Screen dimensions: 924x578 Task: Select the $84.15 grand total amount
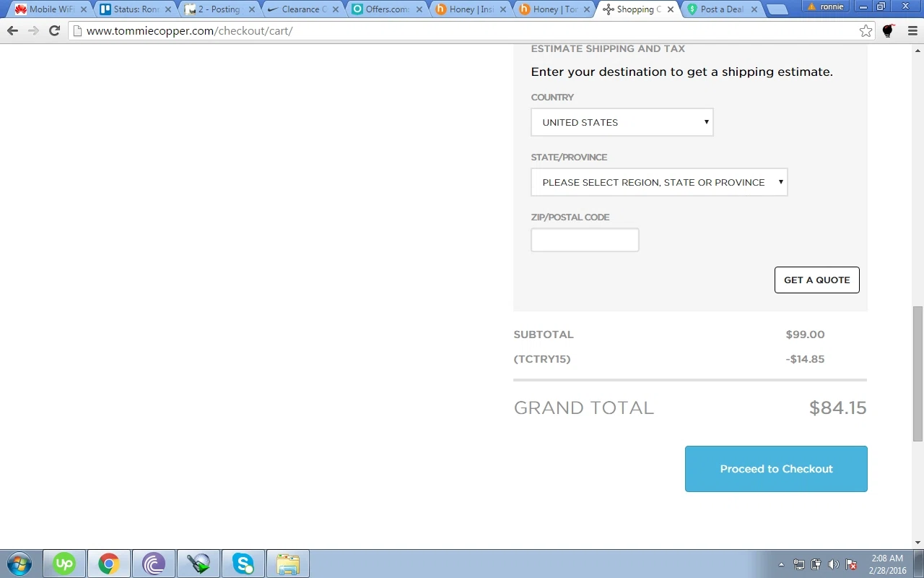[x=837, y=407]
